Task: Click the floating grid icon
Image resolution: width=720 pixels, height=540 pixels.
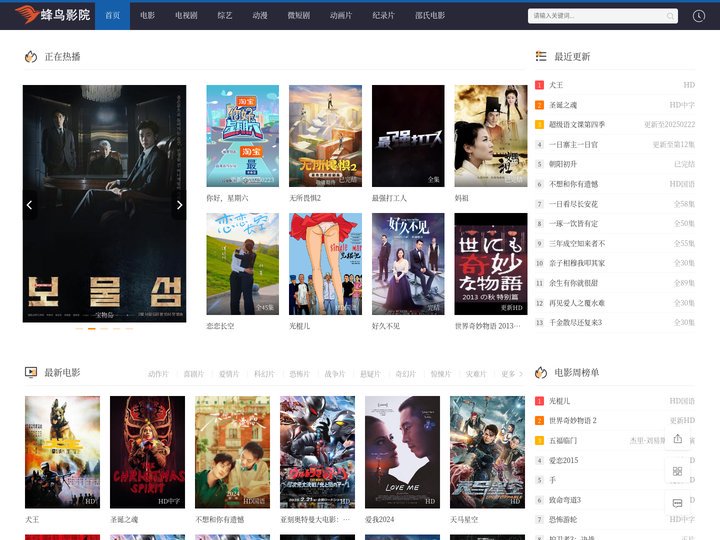Action: [x=677, y=471]
